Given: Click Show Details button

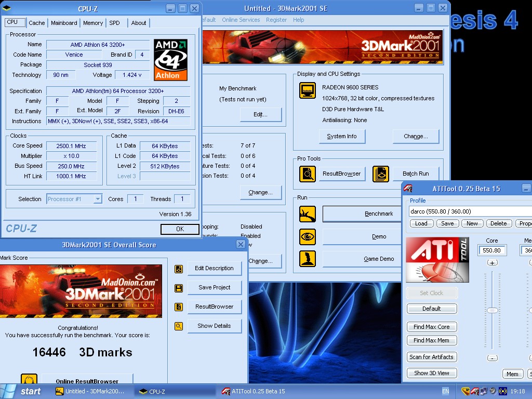Looking at the screenshot, I should (x=215, y=326).
